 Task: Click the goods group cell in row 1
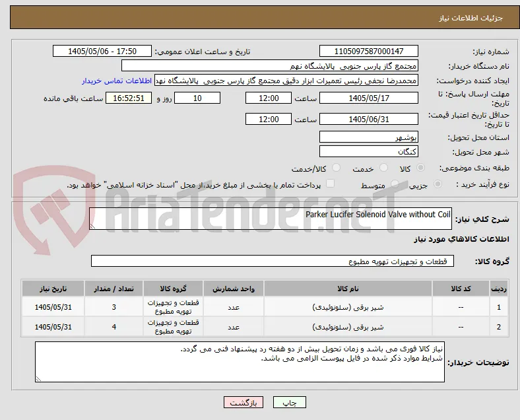(173, 307)
